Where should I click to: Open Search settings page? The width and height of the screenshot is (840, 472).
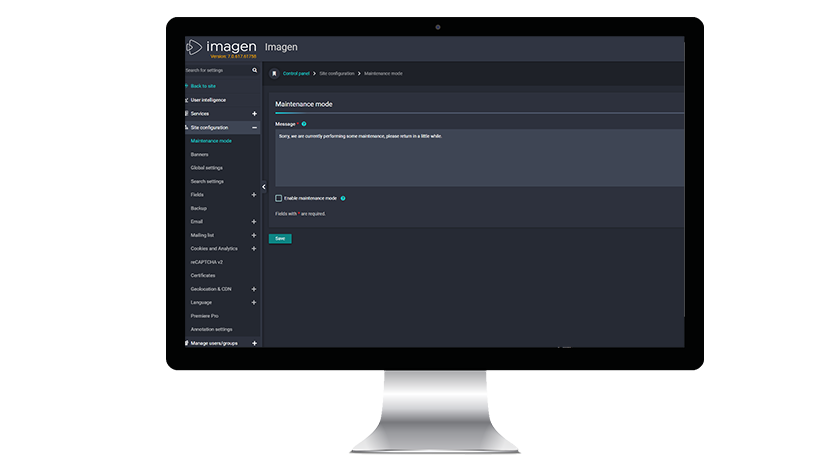207,182
